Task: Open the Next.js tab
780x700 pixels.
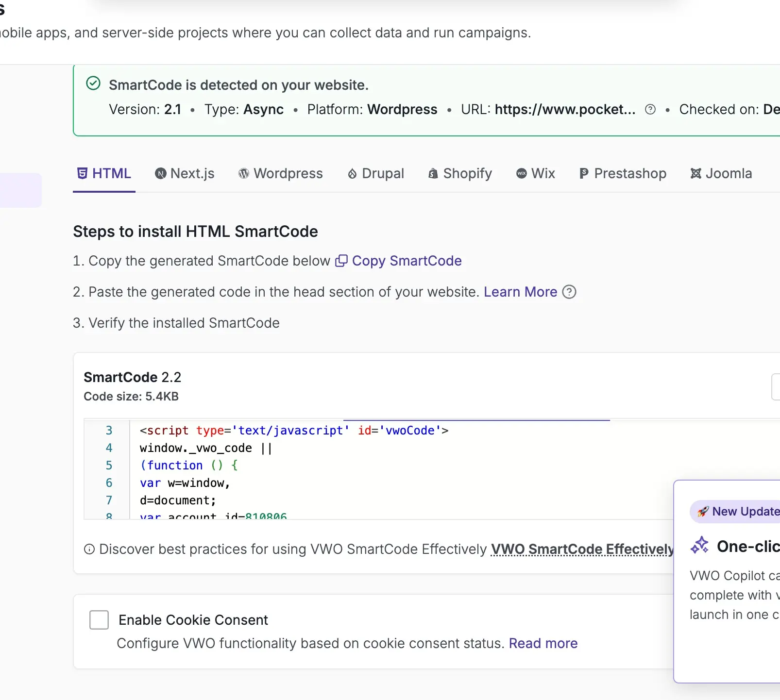Action: [185, 174]
